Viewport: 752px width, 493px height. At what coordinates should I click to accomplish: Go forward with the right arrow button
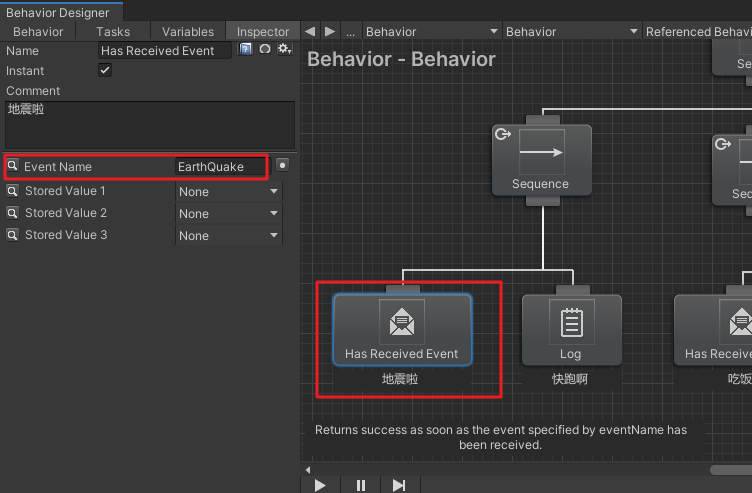330,32
